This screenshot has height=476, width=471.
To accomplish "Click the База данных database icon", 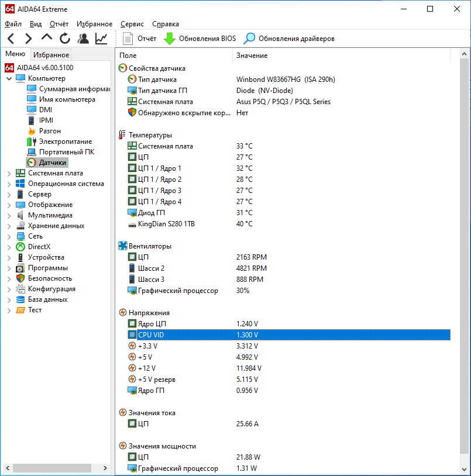I will point(20,299).
